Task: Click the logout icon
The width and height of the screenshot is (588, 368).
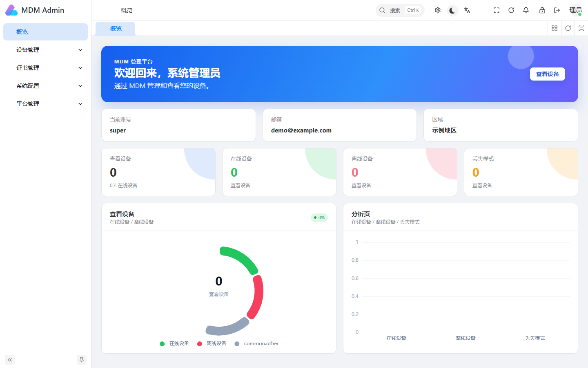Action: click(557, 10)
